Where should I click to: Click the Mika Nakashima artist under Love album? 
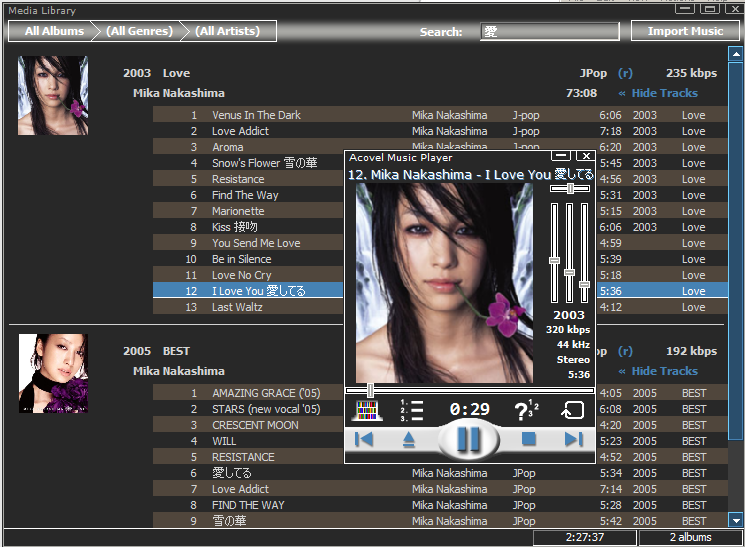click(179, 93)
